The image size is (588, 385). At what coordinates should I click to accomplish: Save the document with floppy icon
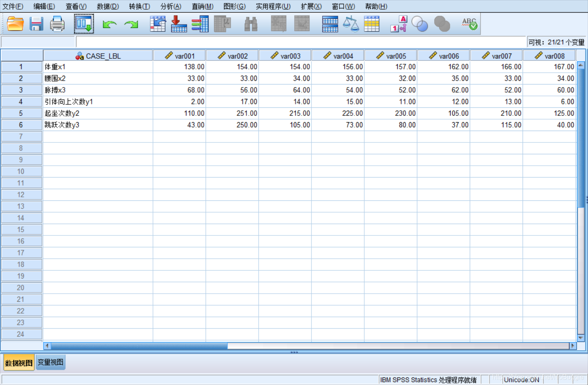click(x=36, y=24)
